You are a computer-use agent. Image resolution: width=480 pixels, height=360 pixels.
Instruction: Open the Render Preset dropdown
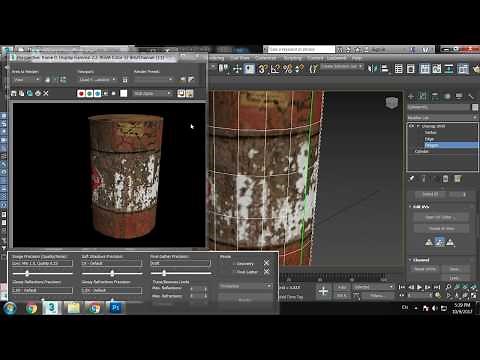tap(153, 80)
